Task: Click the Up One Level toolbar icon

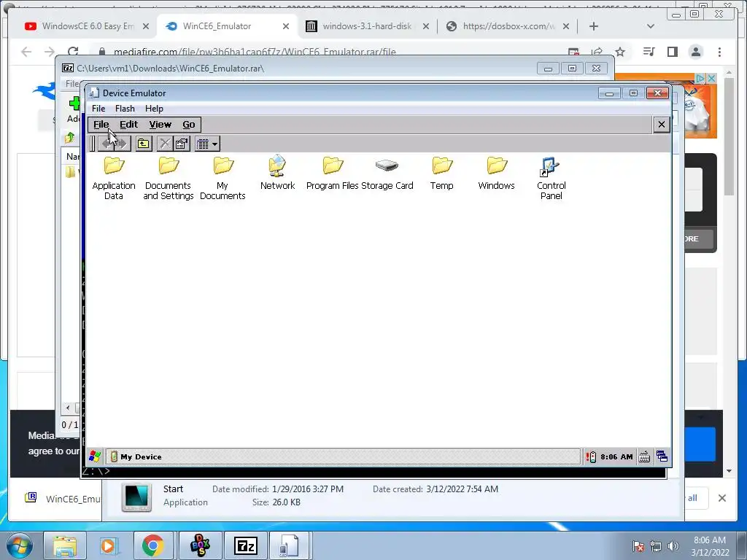Action: pos(144,144)
